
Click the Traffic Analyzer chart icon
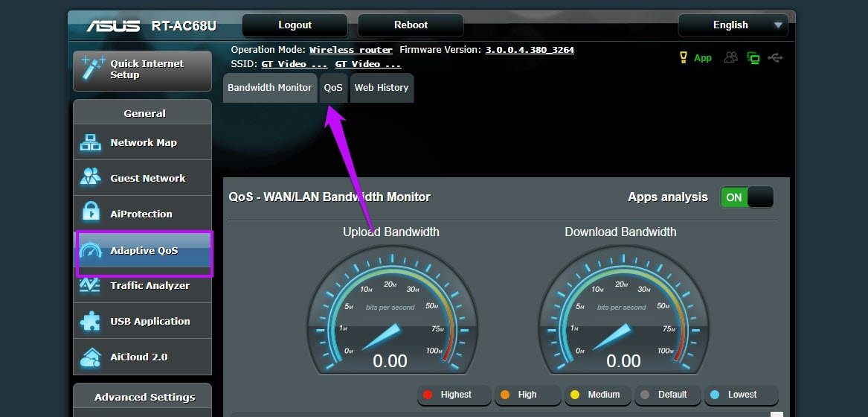[x=90, y=285]
